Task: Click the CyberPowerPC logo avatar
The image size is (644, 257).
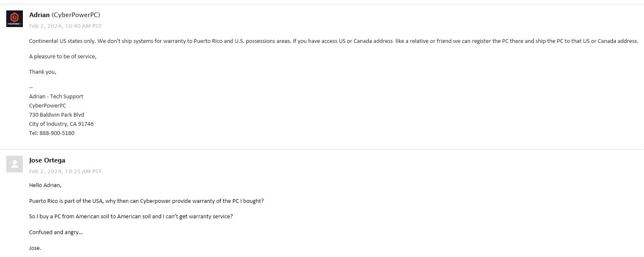Action: pyautogui.click(x=15, y=19)
